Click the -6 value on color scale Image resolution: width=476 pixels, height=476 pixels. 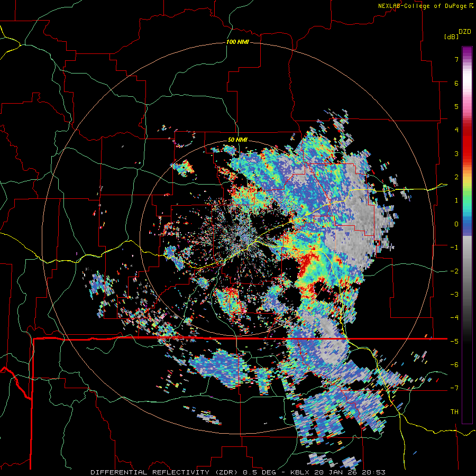[454, 365]
